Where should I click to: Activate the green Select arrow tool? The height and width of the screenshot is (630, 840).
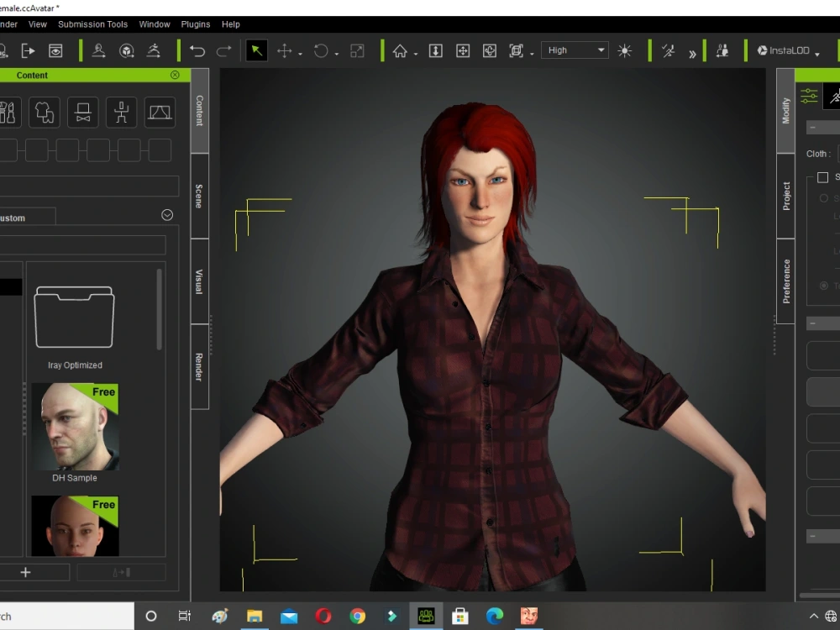(x=256, y=51)
